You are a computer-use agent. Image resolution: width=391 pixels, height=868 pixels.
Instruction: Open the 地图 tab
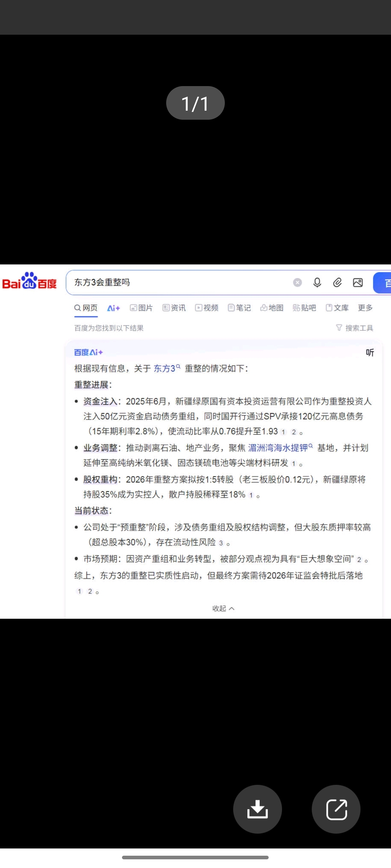(272, 308)
